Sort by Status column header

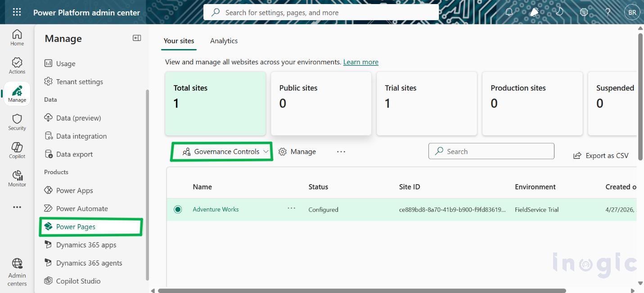click(x=318, y=187)
